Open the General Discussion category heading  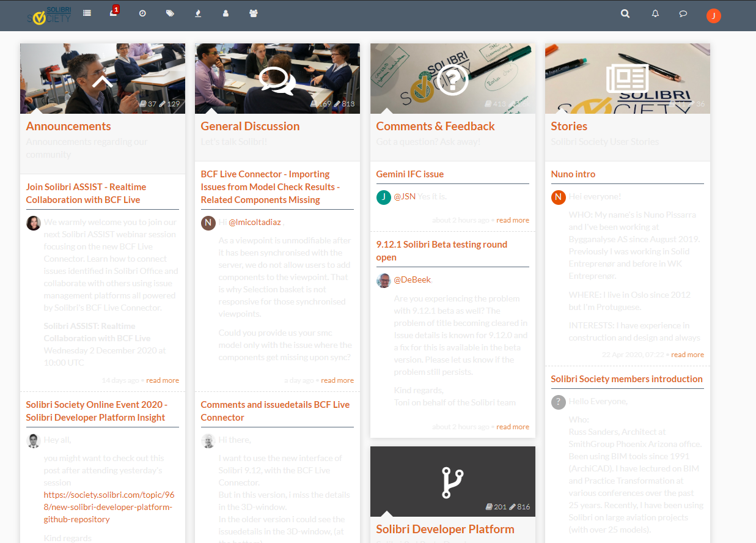[x=250, y=126]
